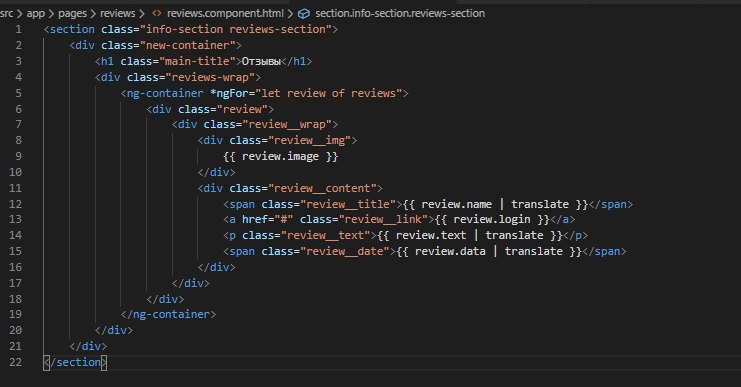This screenshot has width=741, height=387.
Task: Expand the chevron after 'reviews.component.html'
Action: pyautogui.click(x=290, y=13)
